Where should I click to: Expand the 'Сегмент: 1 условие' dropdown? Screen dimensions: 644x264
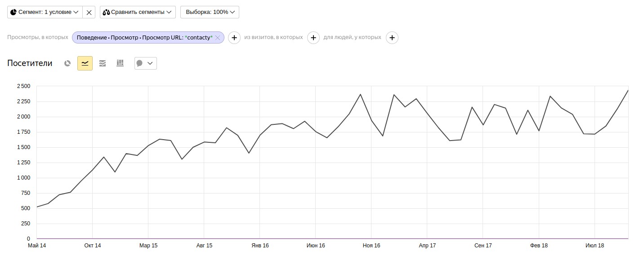click(45, 12)
